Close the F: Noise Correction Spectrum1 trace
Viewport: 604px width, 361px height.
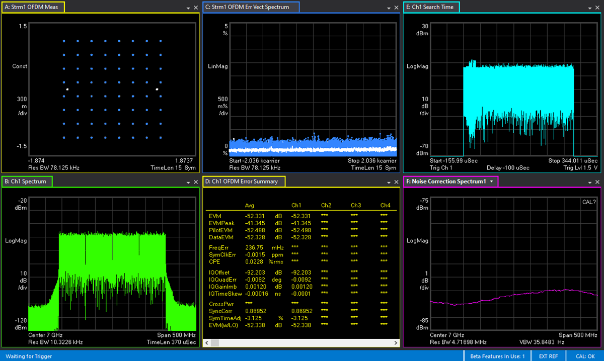coord(597,182)
